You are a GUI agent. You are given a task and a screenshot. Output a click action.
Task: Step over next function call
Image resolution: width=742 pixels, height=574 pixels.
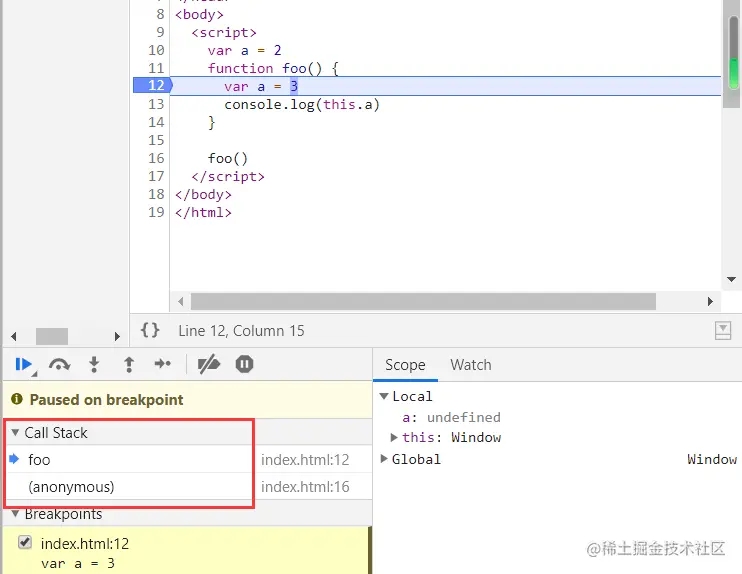click(x=59, y=364)
